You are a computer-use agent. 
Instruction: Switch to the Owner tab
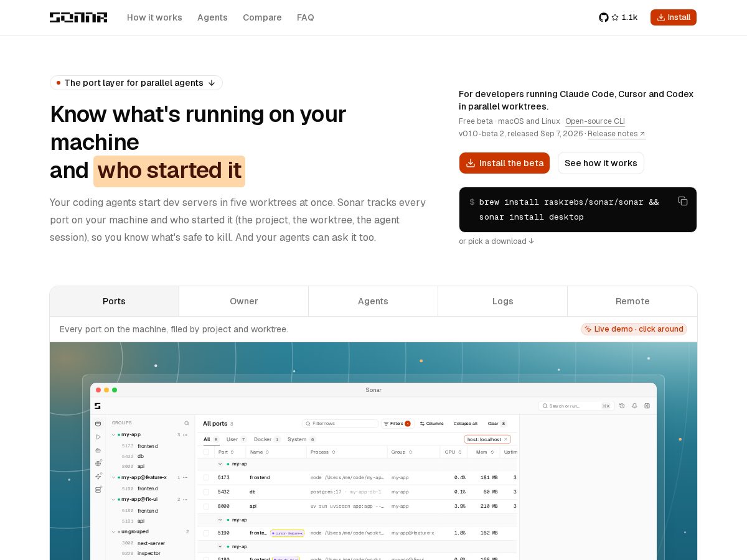[243, 301]
